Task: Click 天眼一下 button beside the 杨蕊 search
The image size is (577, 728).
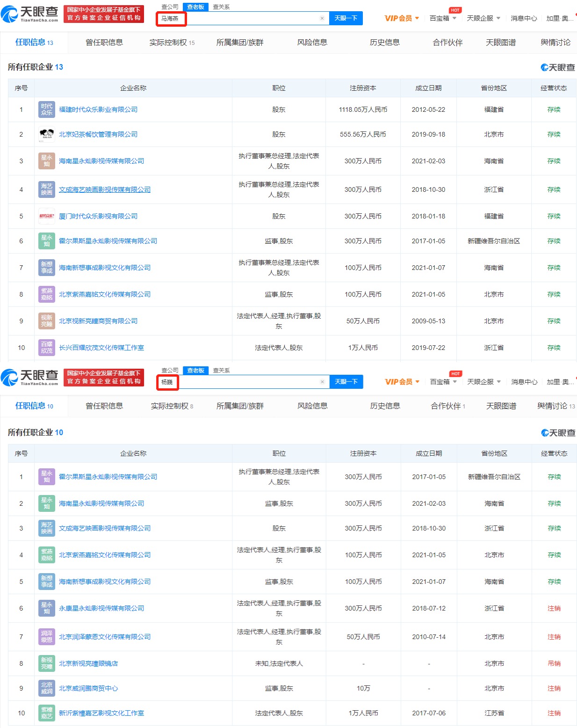Action: point(346,382)
